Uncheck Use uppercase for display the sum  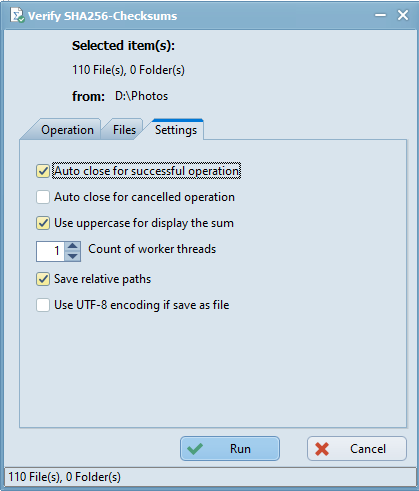(x=43, y=223)
